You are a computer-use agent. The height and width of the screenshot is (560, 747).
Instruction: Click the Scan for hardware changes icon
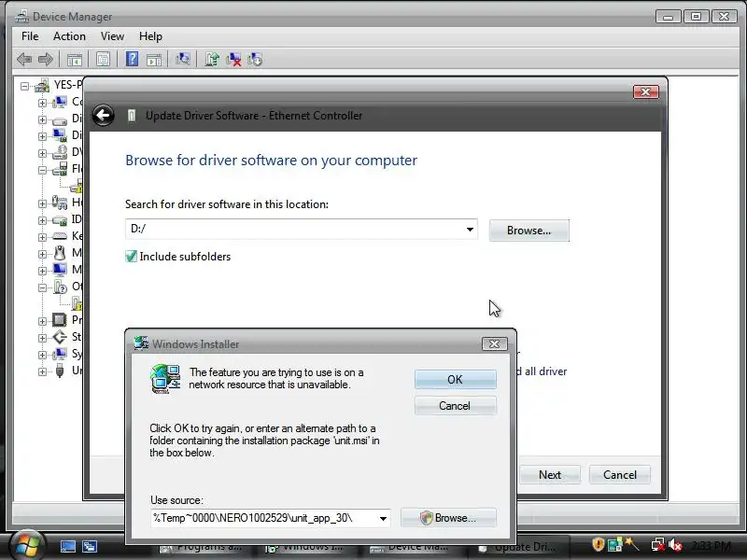tap(182, 59)
